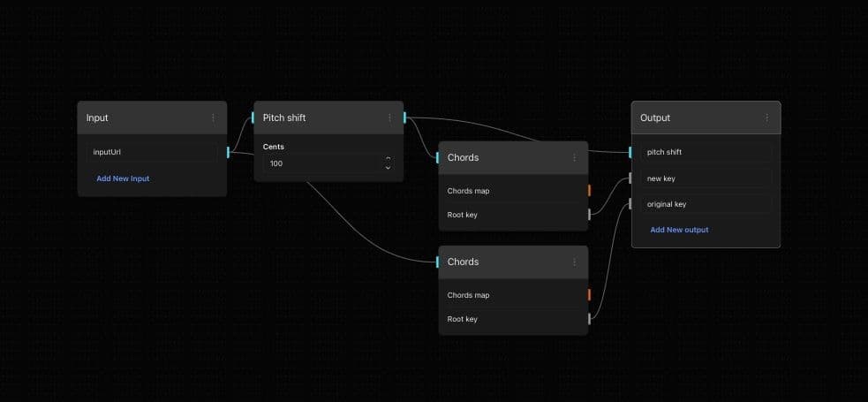Select the new key field in Output node

pyautogui.click(x=705, y=178)
